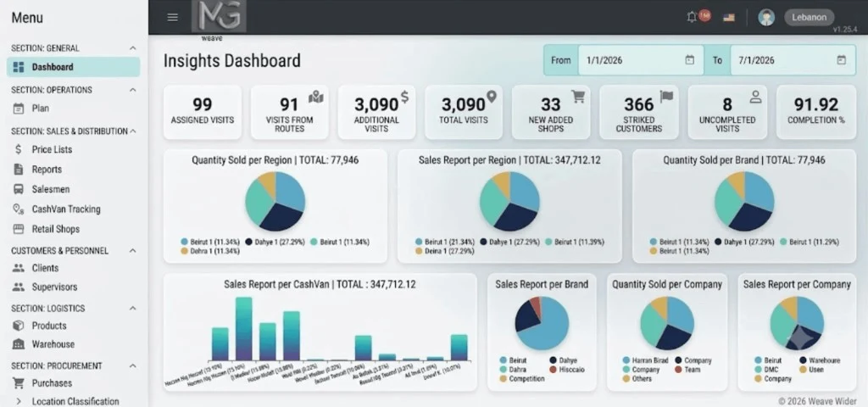Click the Supervisors people icon
Screen dimensions: 868x407
click(19, 287)
